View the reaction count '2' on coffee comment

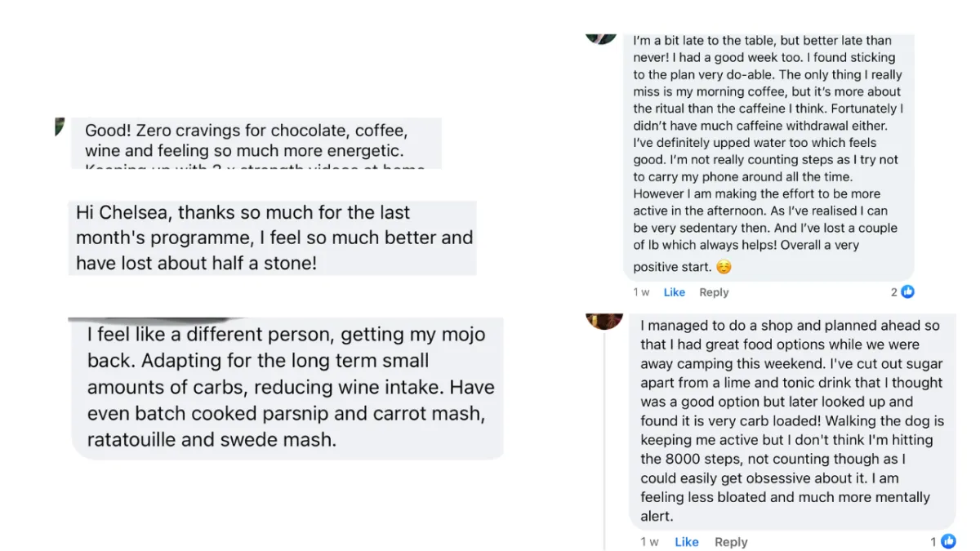tap(894, 292)
